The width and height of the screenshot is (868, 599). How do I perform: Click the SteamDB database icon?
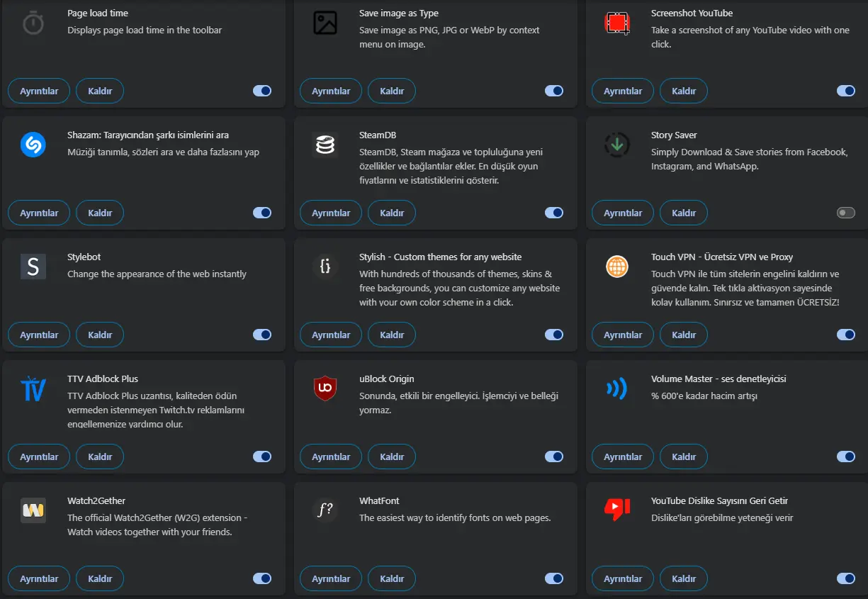tap(325, 145)
